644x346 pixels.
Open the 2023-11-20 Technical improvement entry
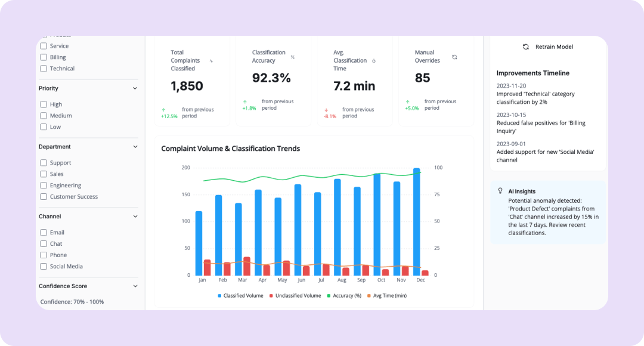pyautogui.click(x=534, y=94)
